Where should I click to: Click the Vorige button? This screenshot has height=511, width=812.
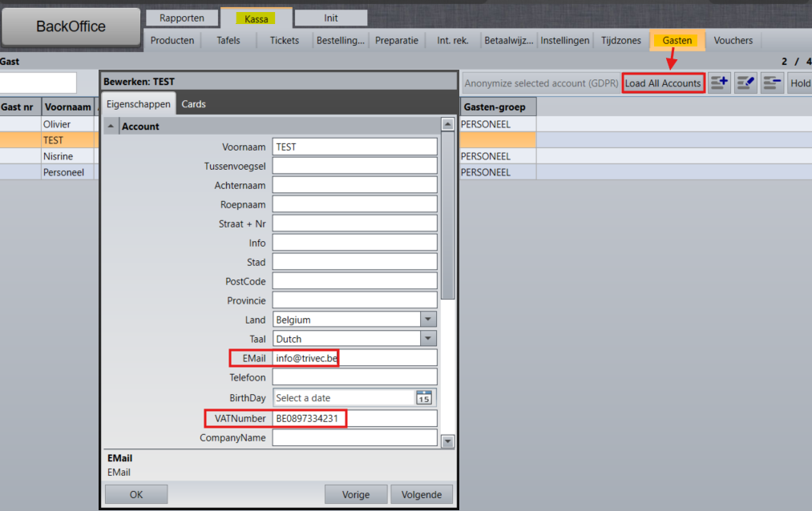(x=356, y=494)
